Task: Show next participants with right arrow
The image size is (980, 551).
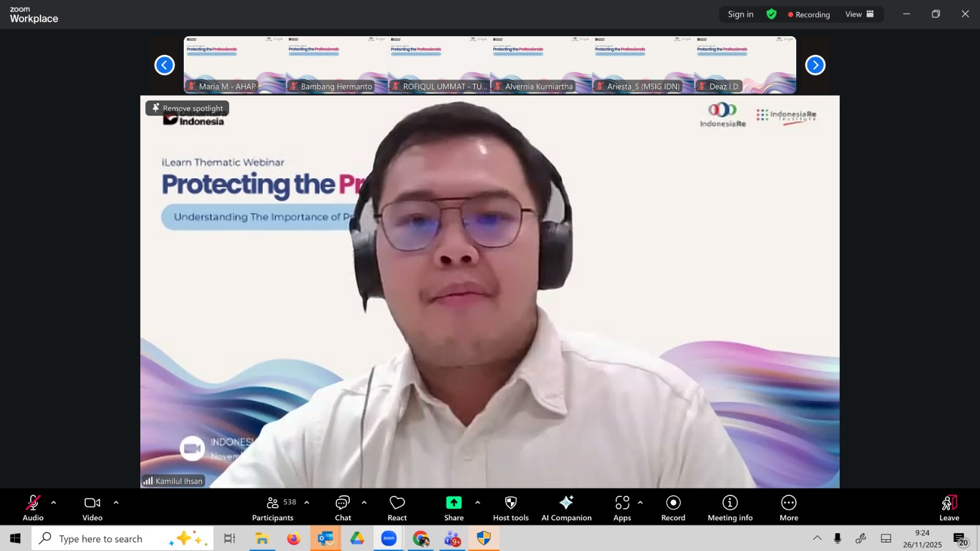Action: tap(815, 65)
